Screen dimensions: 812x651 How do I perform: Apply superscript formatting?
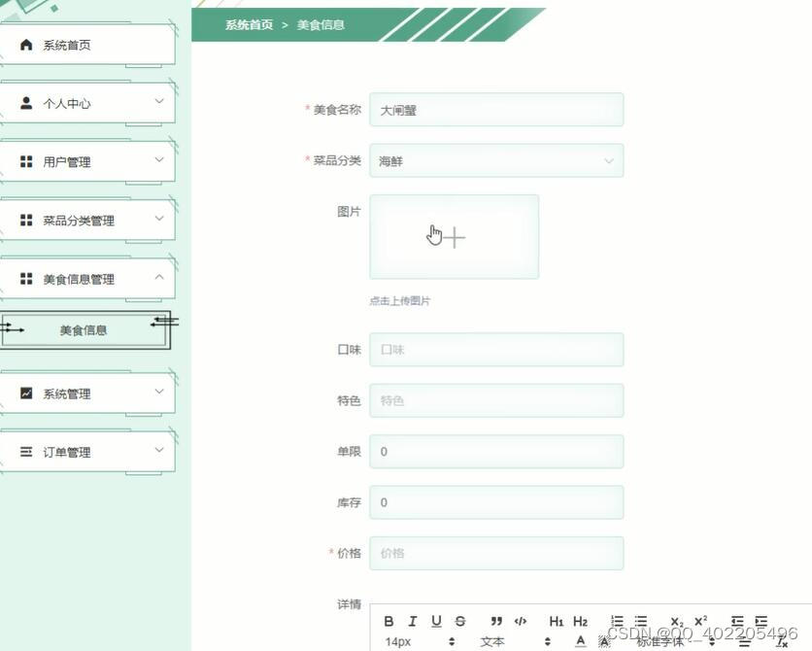(x=700, y=621)
